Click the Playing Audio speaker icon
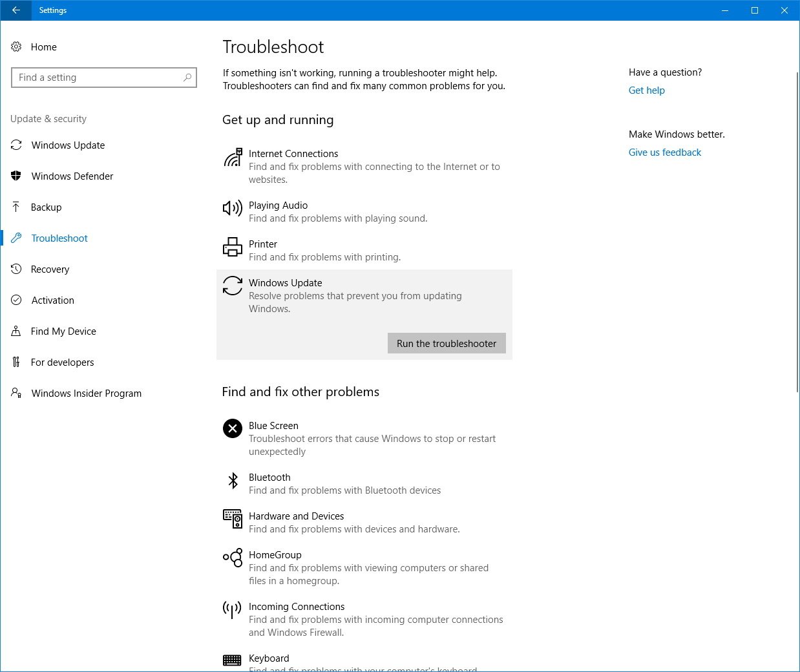 (232, 208)
